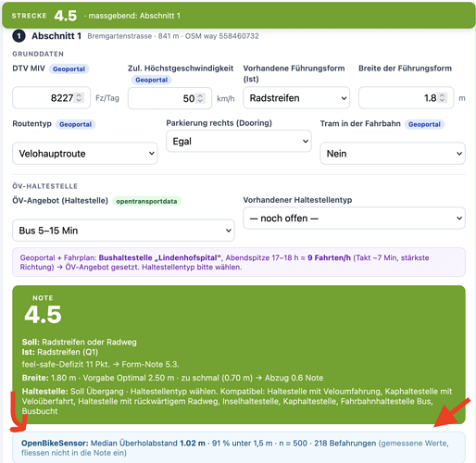Open the Tram in der Fahrbahn dropdown
Screen dimensions: 476x463
coord(393,154)
